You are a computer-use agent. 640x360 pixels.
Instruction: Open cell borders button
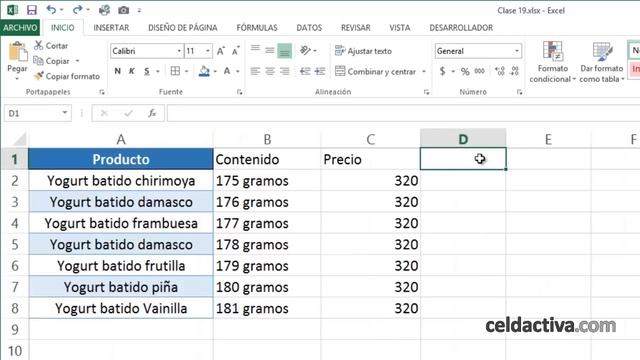coord(175,71)
